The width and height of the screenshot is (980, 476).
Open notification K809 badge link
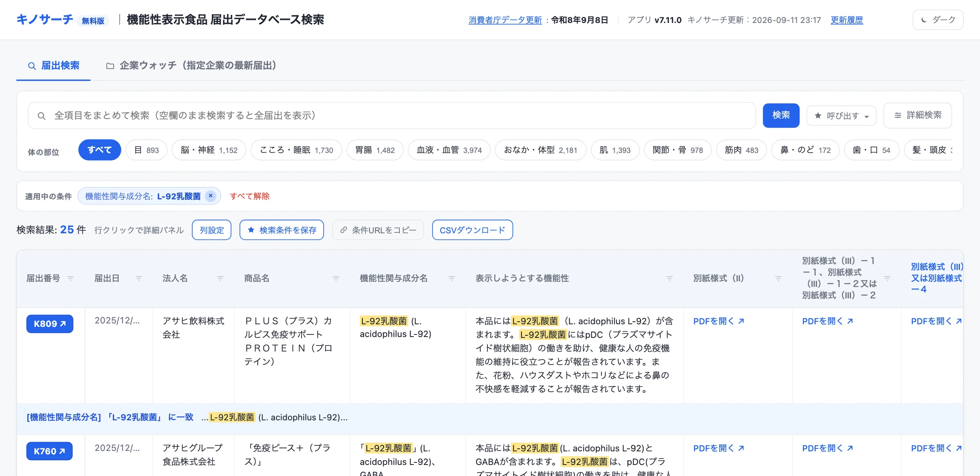(x=50, y=324)
